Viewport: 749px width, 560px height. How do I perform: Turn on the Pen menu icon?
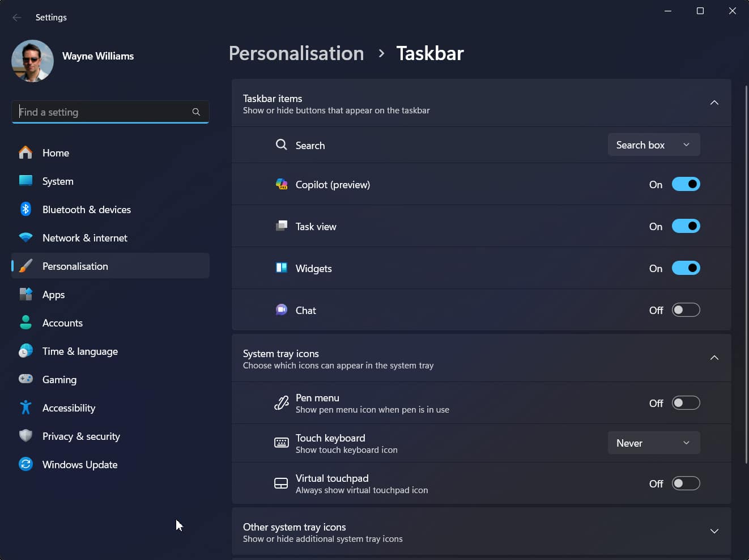686,402
